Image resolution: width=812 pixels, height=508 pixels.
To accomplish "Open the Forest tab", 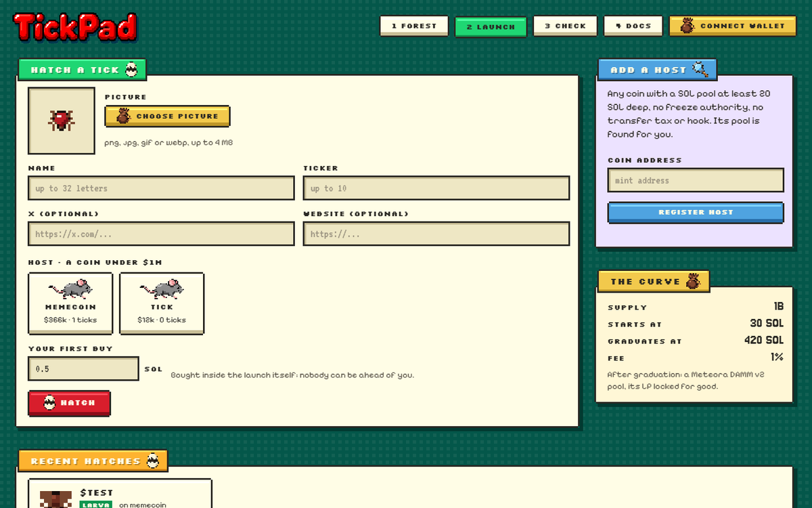I will pyautogui.click(x=414, y=26).
